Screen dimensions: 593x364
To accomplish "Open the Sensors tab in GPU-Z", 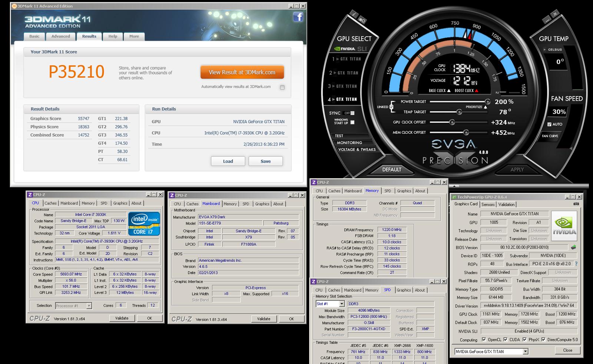I will pos(488,205).
